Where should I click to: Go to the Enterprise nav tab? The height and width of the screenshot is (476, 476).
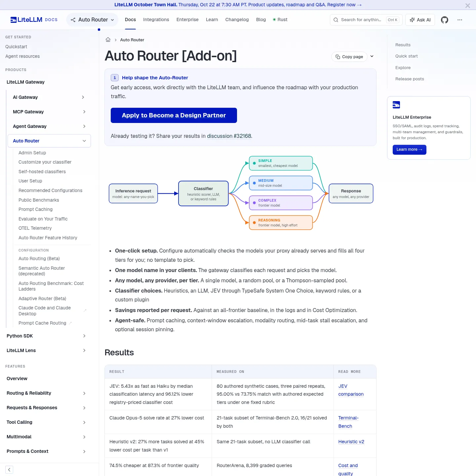coord(187,20)
